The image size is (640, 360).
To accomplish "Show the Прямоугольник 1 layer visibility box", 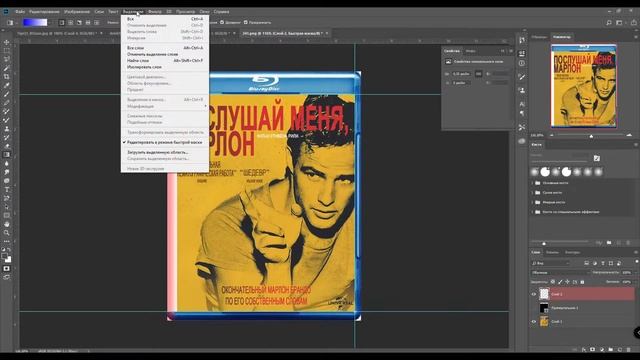I will pyautogui.click(x=533, y=308).
